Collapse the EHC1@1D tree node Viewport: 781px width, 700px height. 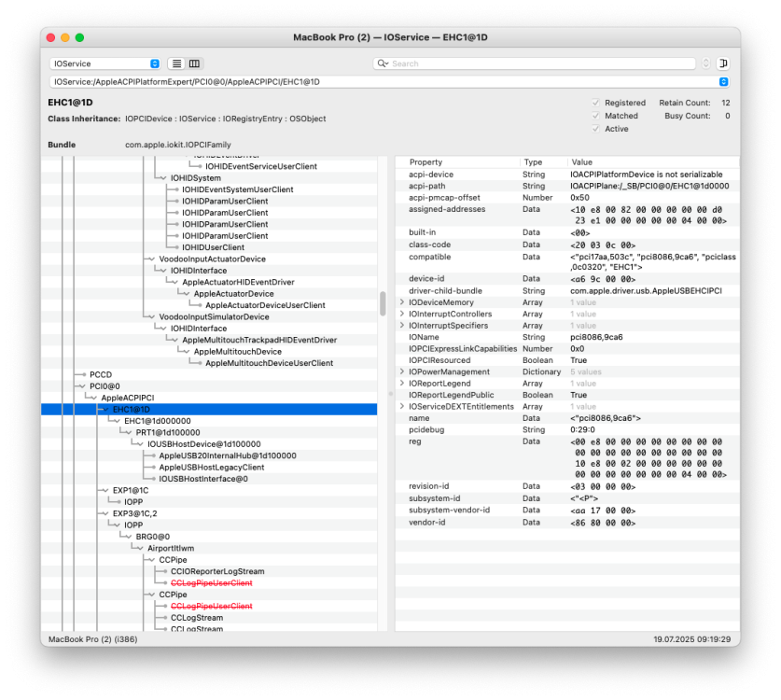[x=105, y=410]
